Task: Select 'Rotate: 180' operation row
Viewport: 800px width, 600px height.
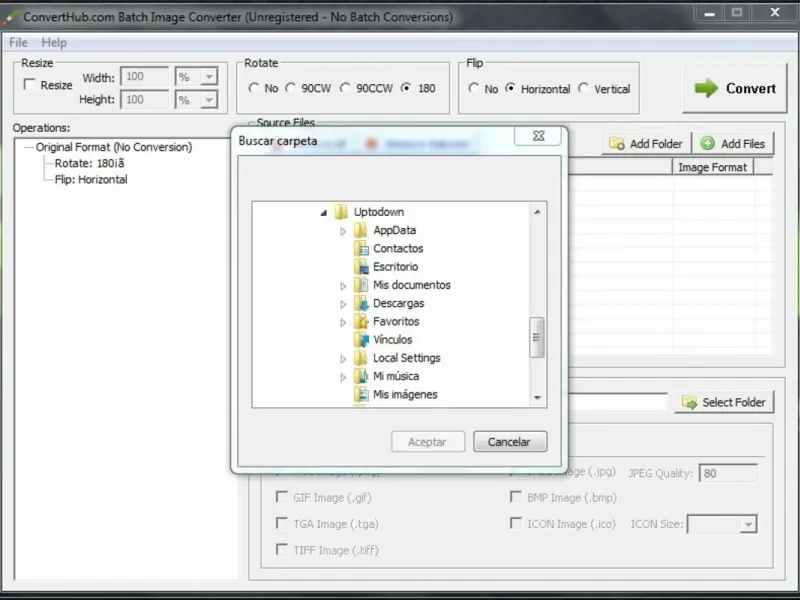Action: click(89, 163)
